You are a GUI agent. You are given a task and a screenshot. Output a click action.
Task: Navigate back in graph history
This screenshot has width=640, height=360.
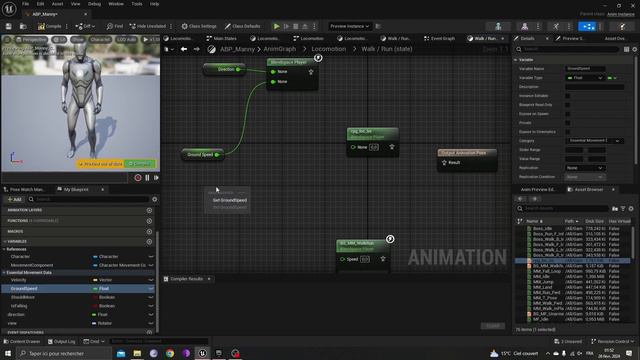pos(184,49)
